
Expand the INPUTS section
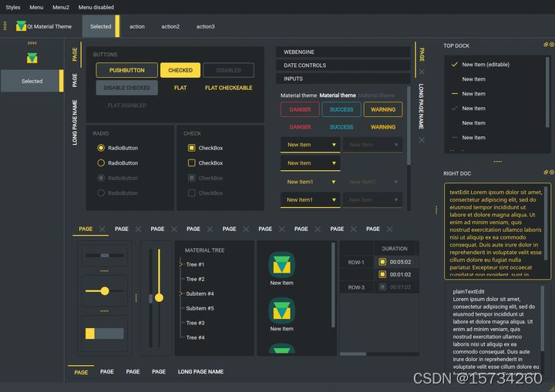(x=342, y=79)
